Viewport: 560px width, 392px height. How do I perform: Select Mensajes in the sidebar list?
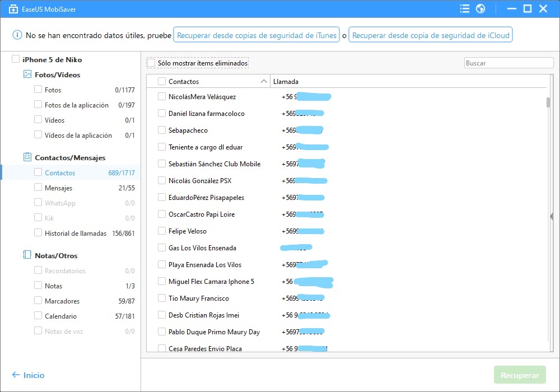click(58, 188)
